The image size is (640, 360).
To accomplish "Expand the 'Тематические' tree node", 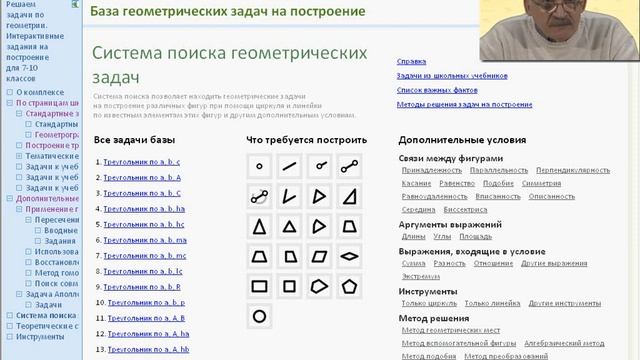I will pyautogui.click(x=19, y=156).
